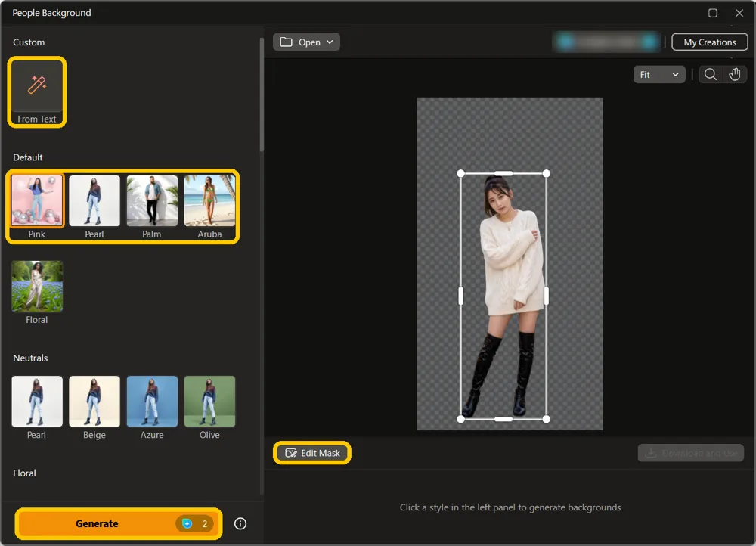Select the Floral field background thumbnail
The image size is (756, 546).
(37, 286)
